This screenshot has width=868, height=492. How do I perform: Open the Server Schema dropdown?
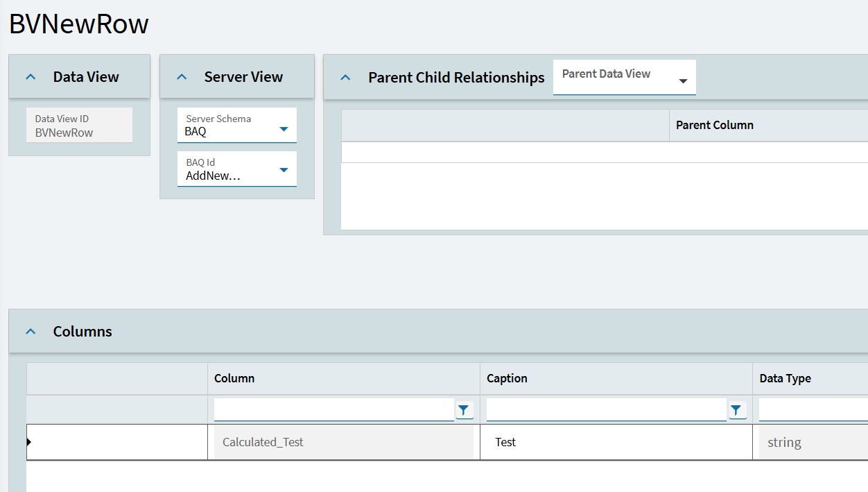click(x=283, y=129)
